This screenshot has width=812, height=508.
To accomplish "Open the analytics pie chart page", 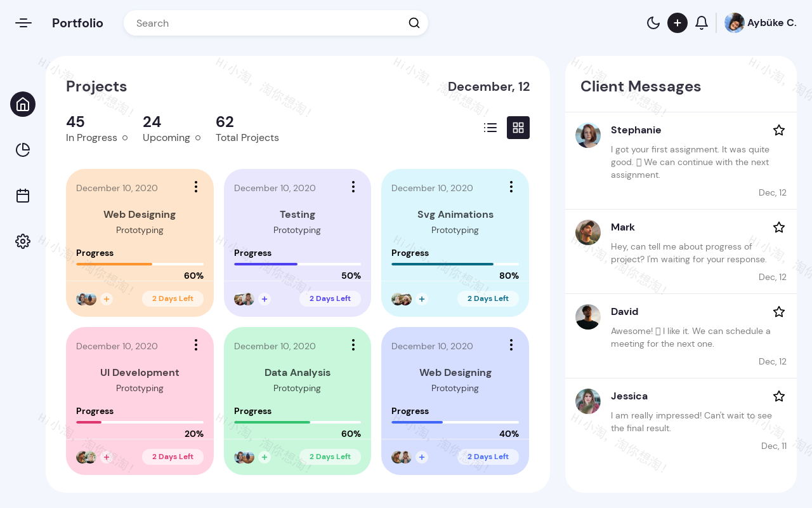I will [x=23, y=150].
